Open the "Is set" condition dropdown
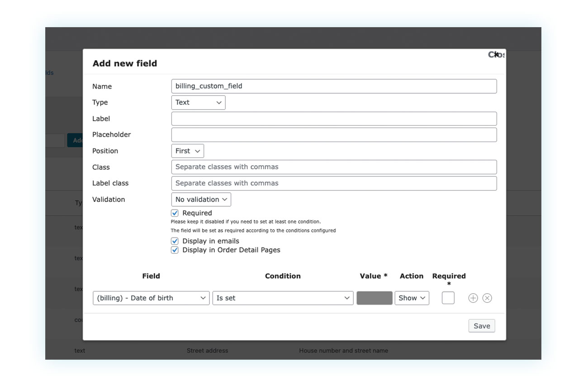 pos(283,298)
